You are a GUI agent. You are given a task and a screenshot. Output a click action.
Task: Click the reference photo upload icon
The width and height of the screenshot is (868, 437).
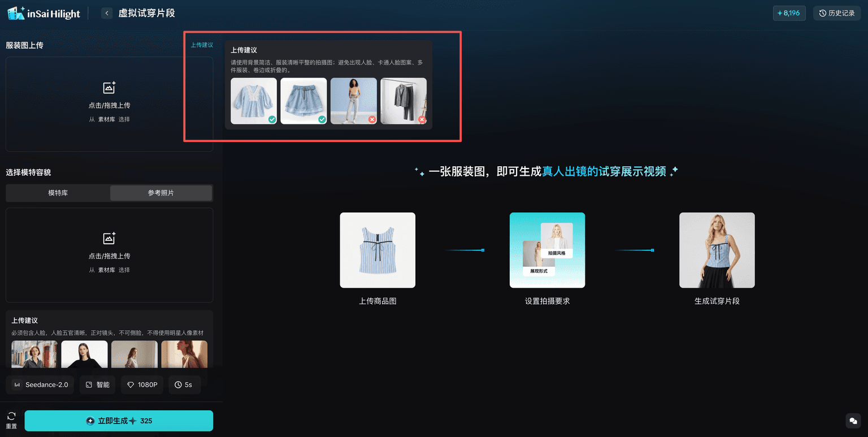109,238
